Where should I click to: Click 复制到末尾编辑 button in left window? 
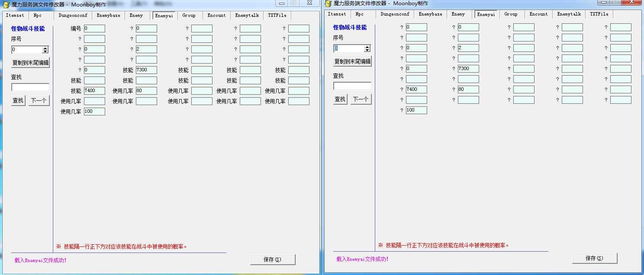coord(31,63)
